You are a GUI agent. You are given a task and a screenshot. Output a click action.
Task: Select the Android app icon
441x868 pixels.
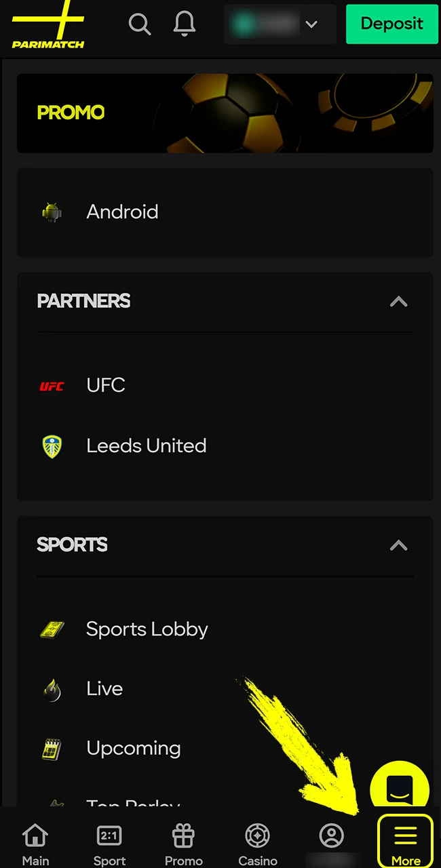(x=52, y=212)
